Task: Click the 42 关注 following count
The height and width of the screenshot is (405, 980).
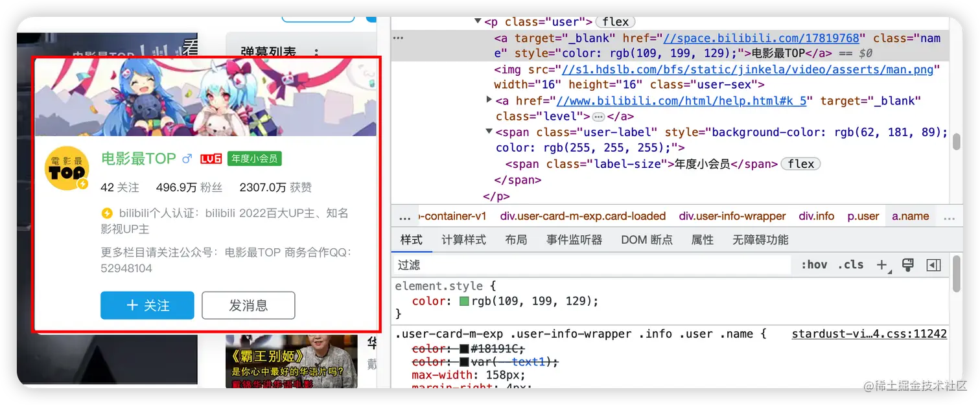Action: pyautogui.click(x=120, y=187)
